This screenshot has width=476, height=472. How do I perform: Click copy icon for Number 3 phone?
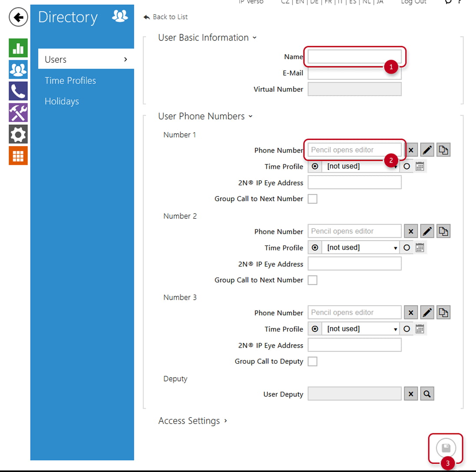tap(443, 312)
